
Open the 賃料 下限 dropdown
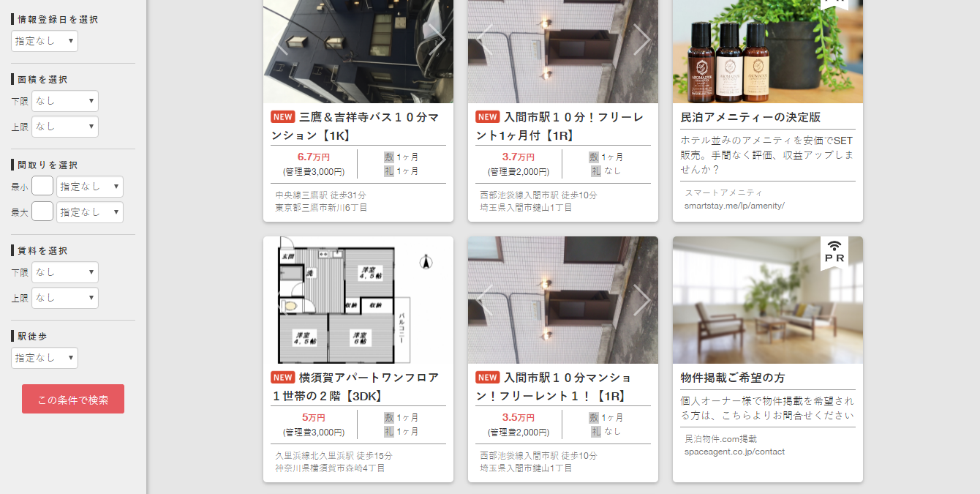point(65,272)
